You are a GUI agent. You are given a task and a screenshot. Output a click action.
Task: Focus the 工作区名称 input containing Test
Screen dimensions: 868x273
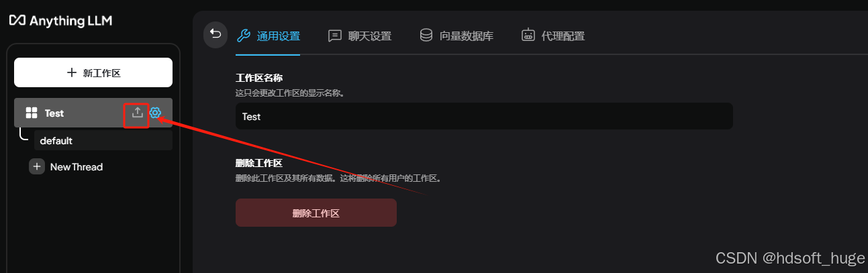coord(484,116)
